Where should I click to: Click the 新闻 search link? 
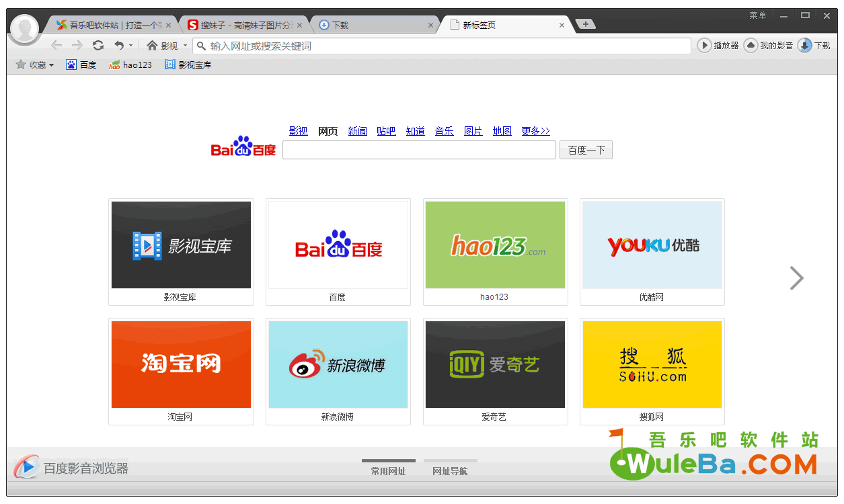coord(357,131)
